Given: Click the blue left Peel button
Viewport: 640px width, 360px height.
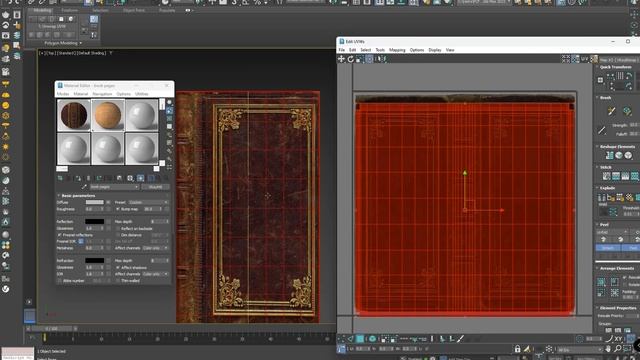Looking at the screenshot, I should click(x=608, y=248).
